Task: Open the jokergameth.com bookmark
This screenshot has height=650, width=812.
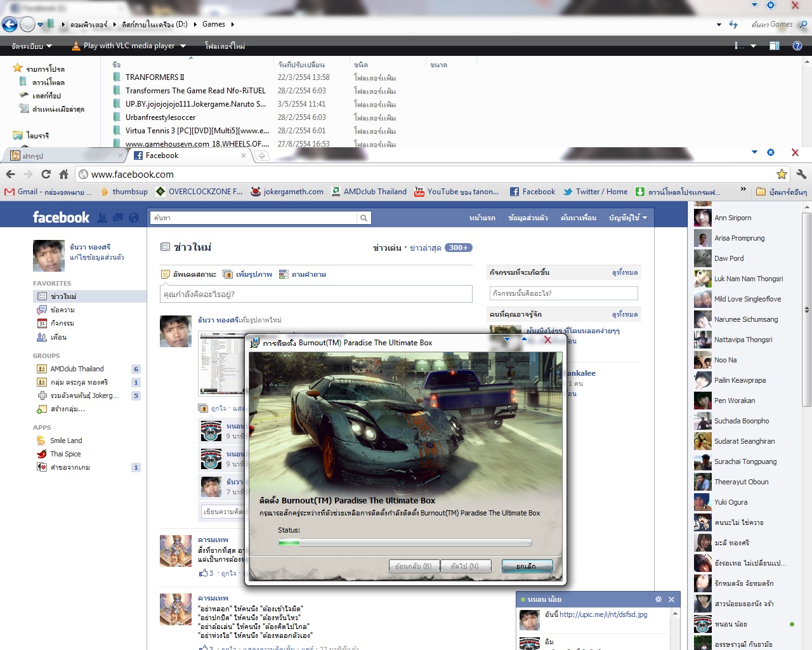Action: tap(287, 192)
